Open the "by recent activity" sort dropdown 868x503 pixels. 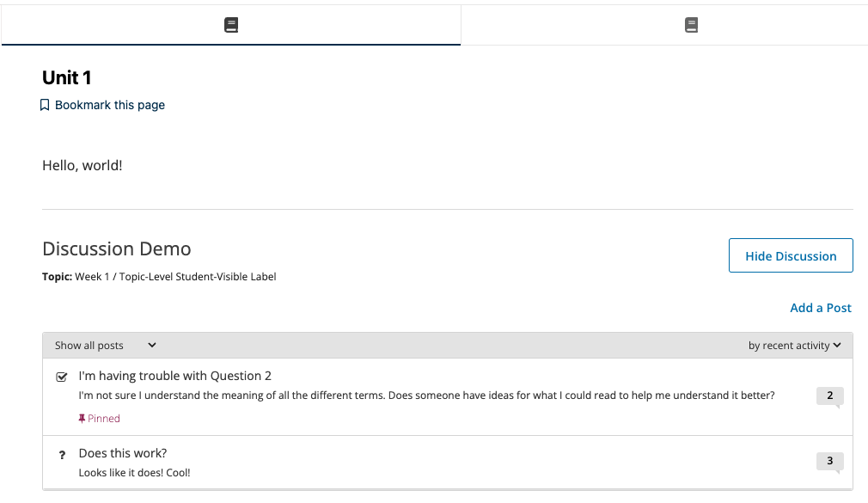[792, 345]
